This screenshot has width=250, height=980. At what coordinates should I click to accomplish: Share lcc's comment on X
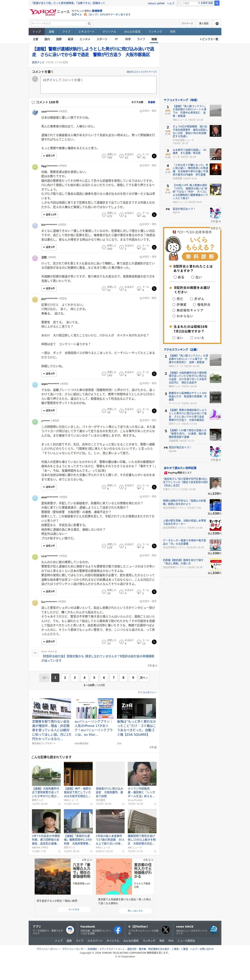[x=154, y=642]
